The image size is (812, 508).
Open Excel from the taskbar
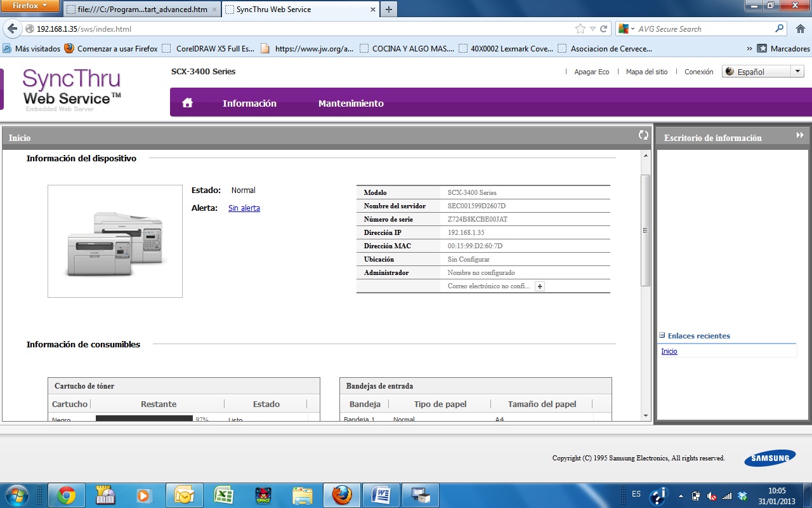(223, 495)
